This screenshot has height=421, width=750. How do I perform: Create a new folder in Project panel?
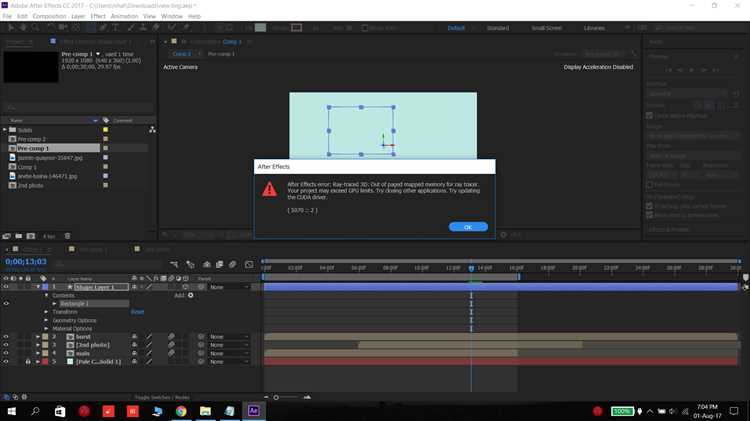(x=19, y=236)
